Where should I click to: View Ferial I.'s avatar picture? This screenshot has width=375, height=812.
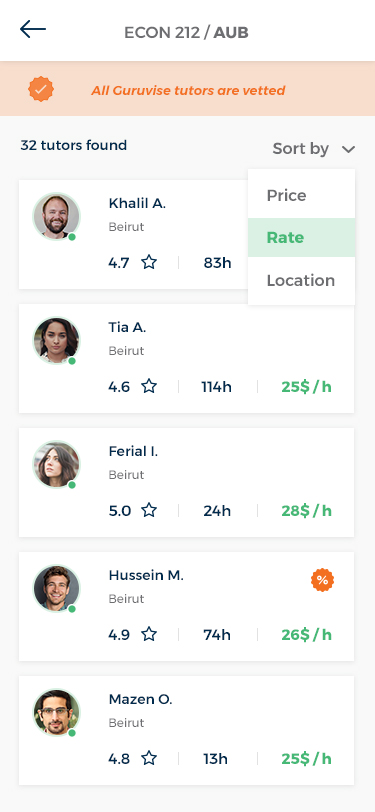tap(56, 465)
